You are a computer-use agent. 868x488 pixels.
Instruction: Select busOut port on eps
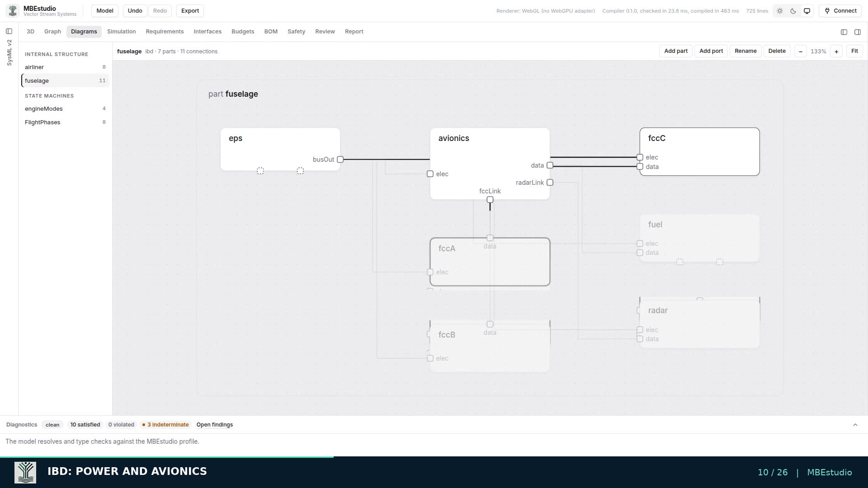point(340,160)
